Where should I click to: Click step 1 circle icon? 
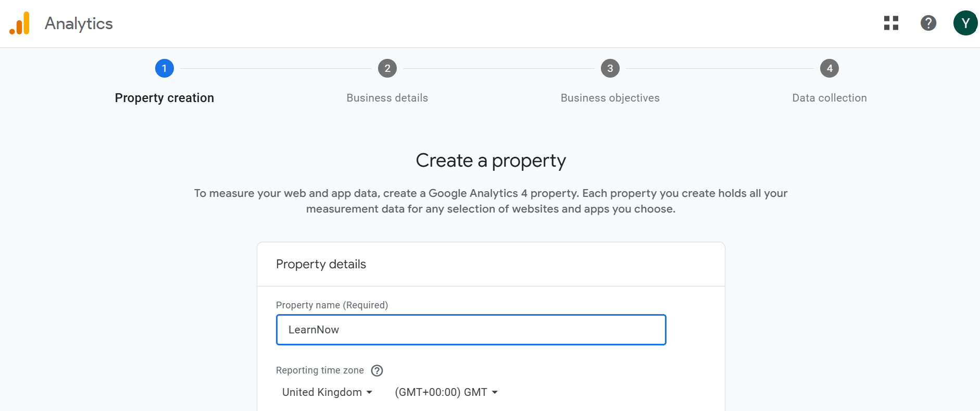165,68
